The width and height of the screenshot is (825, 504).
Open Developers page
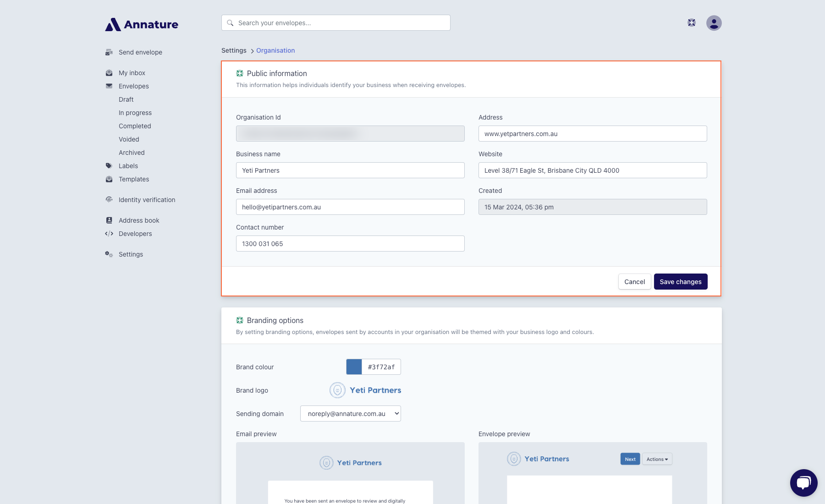pyautogui.click(x=135, y=234)
